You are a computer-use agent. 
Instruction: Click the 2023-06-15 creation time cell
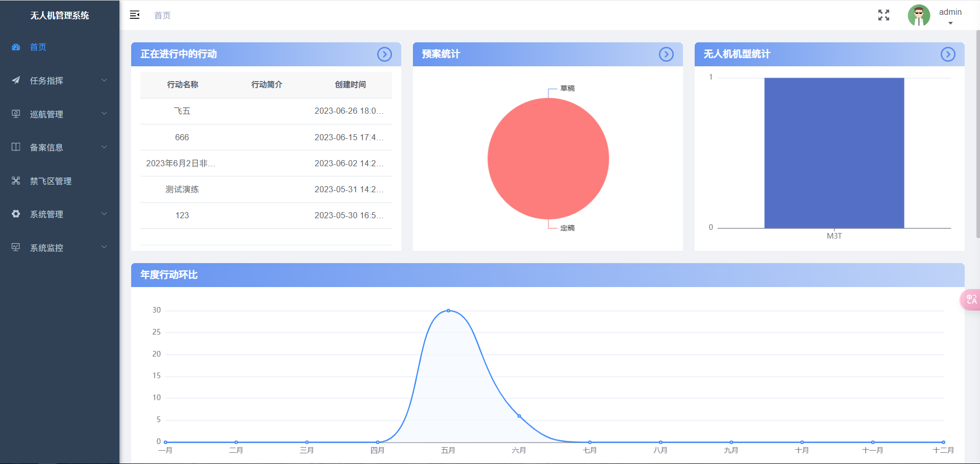349,137
